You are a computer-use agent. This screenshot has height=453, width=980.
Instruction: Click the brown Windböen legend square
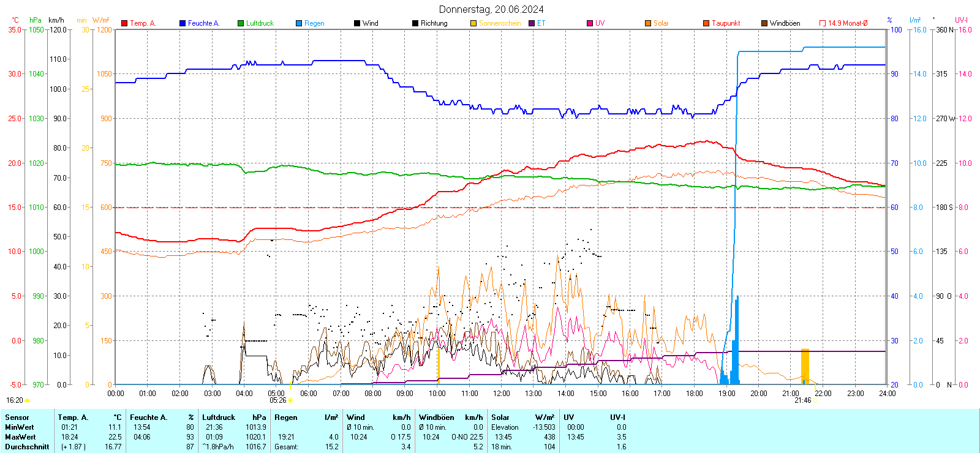point(764,23)
